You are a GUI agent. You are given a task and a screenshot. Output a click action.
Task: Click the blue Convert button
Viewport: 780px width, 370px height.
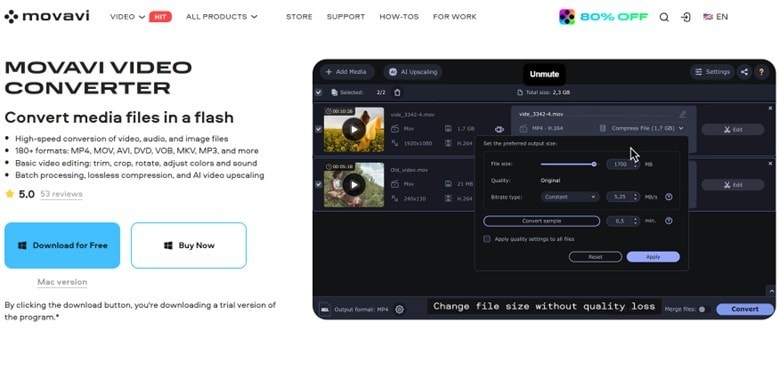[x=745, y=309]
